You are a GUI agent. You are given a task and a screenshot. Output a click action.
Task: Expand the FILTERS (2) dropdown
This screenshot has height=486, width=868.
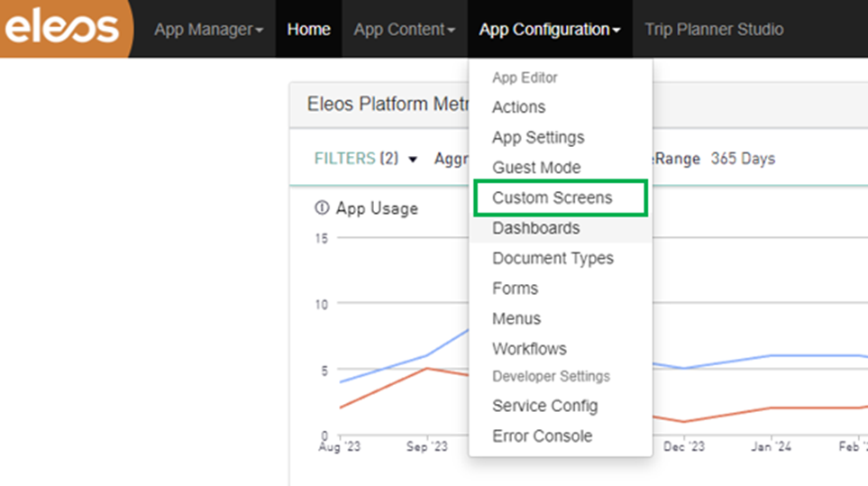point(365,159)
